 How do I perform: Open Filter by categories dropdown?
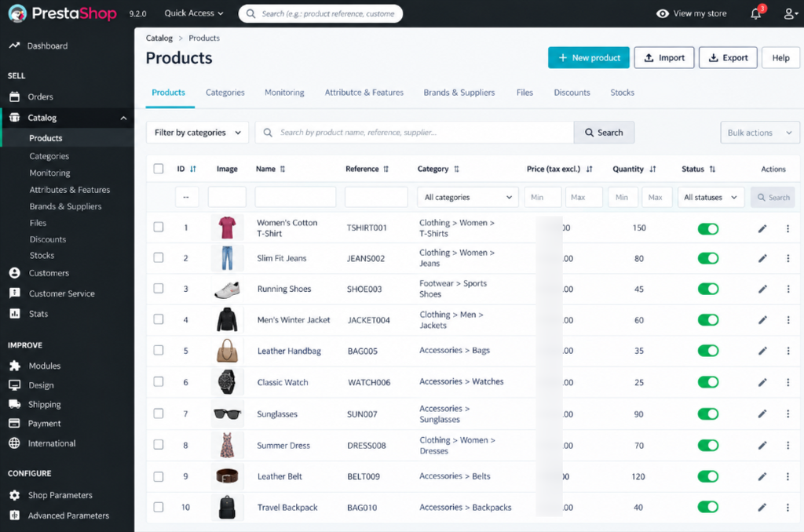[x=197, y=133]
